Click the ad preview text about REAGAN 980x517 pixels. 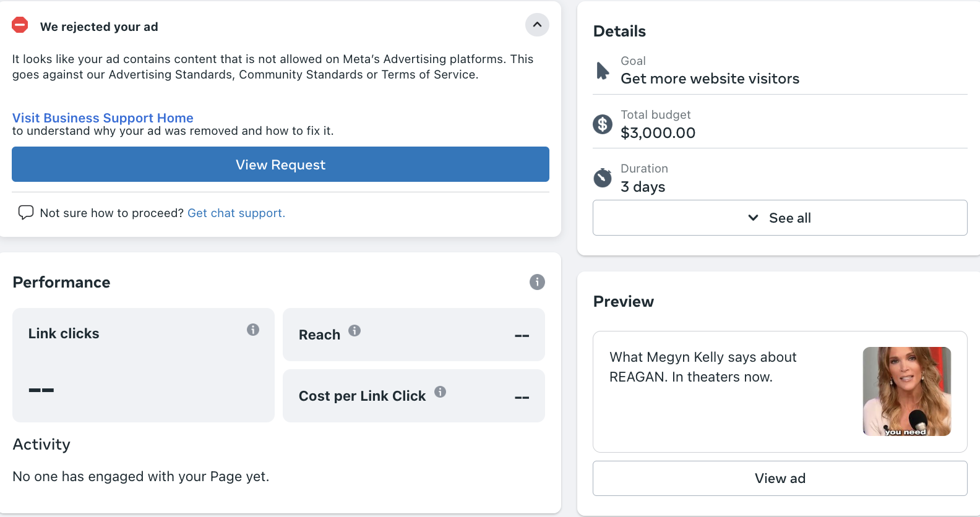coord(703,367)
